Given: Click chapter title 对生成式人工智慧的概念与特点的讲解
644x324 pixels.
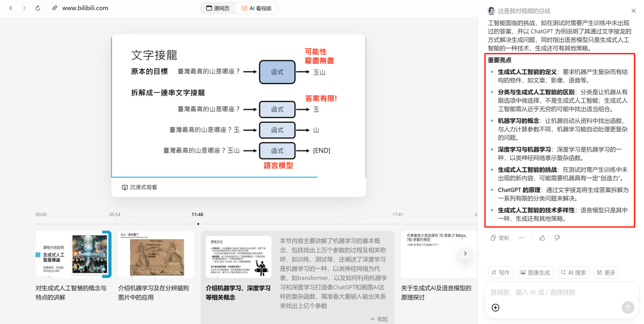Looking at the screenshot, I should click(x=71, y=292).
